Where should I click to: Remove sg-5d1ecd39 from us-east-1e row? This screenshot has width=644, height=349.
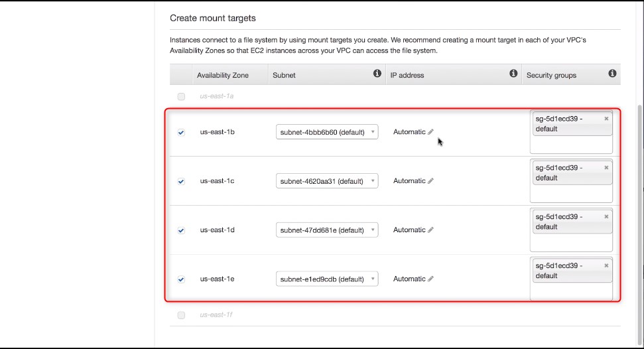(606, 265)
